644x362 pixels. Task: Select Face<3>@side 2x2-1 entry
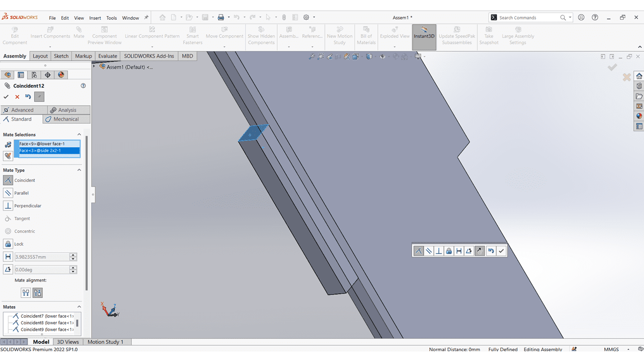[49, 150]
